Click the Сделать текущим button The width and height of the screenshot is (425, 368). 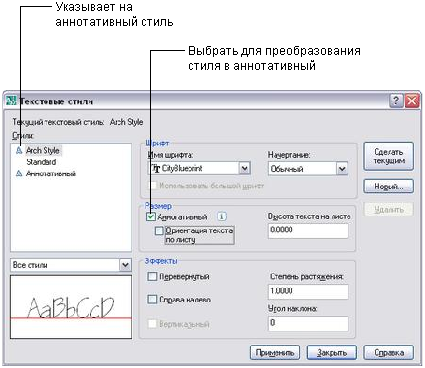point(389,156)
